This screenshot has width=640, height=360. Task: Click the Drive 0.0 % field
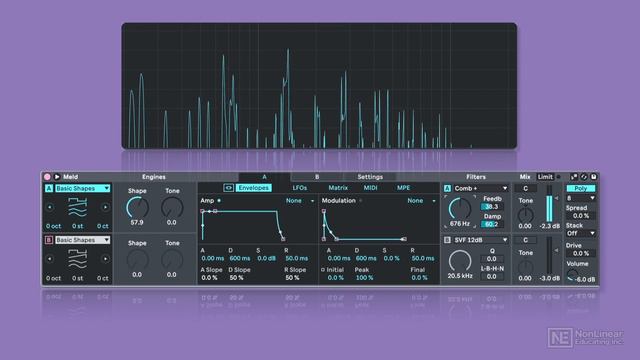[x=581, y=253]
